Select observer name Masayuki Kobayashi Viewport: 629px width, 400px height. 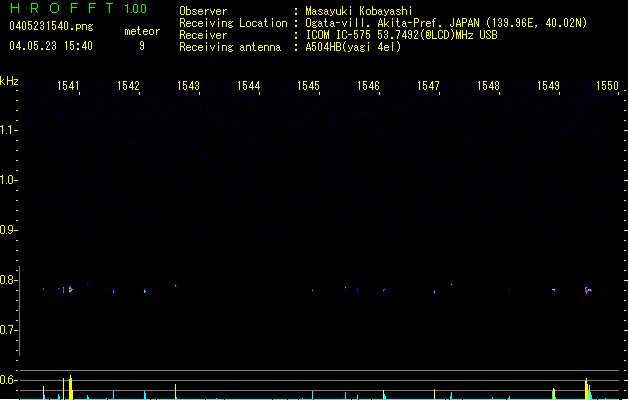359,11
